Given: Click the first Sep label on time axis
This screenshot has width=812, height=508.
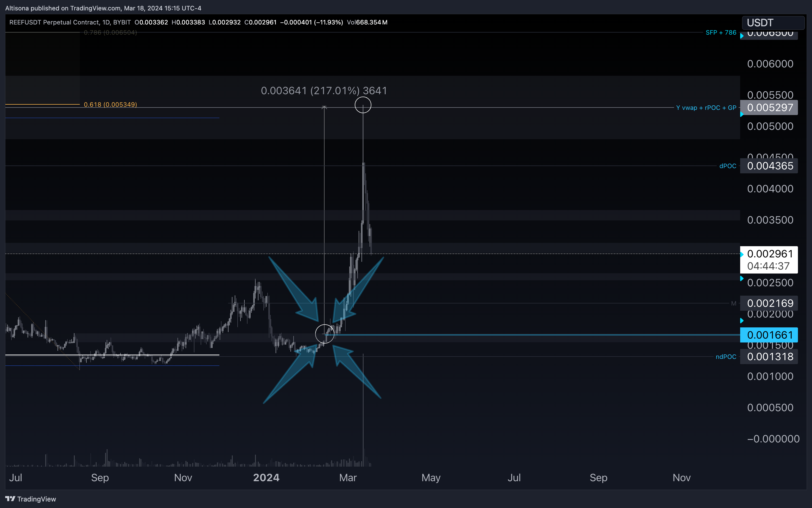Looking at the screenshot, I should pyautogui.click(x=100, y=478).
